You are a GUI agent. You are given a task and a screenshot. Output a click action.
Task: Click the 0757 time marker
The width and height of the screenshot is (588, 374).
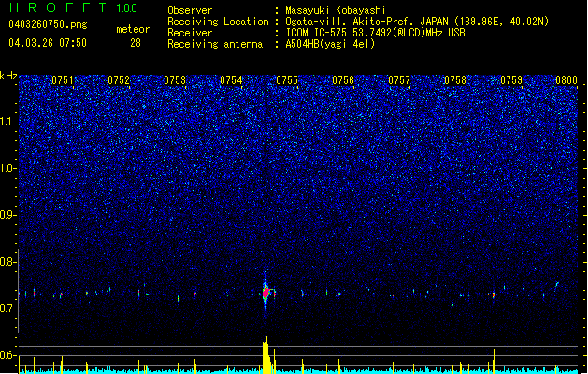coord(399,80)
